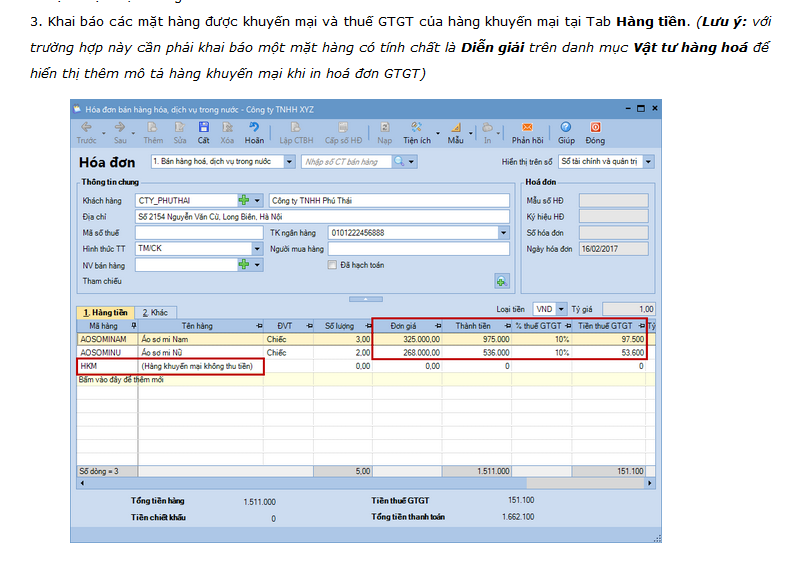Open Giúp help
Screen dimensions: 789x561
tap(566, 133)
